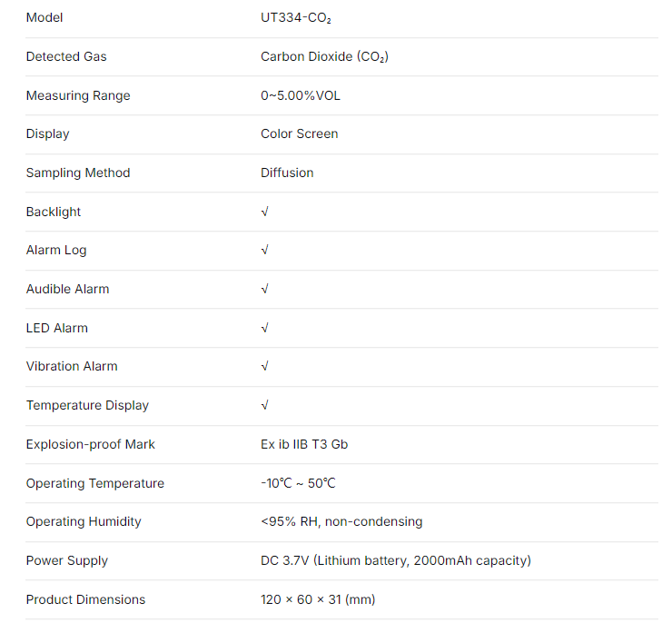Select the model value UT334-CO₂
The height and width of the screenshot is (623, 672).
[x=296, y=18]
